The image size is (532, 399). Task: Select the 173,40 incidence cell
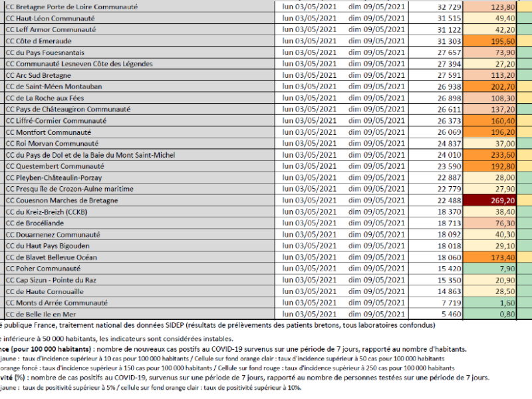coord(493,257)
